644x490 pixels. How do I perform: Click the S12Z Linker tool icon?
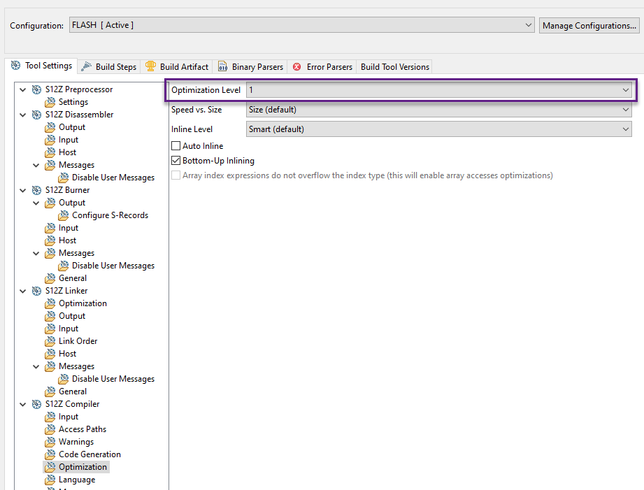point(36,291)
